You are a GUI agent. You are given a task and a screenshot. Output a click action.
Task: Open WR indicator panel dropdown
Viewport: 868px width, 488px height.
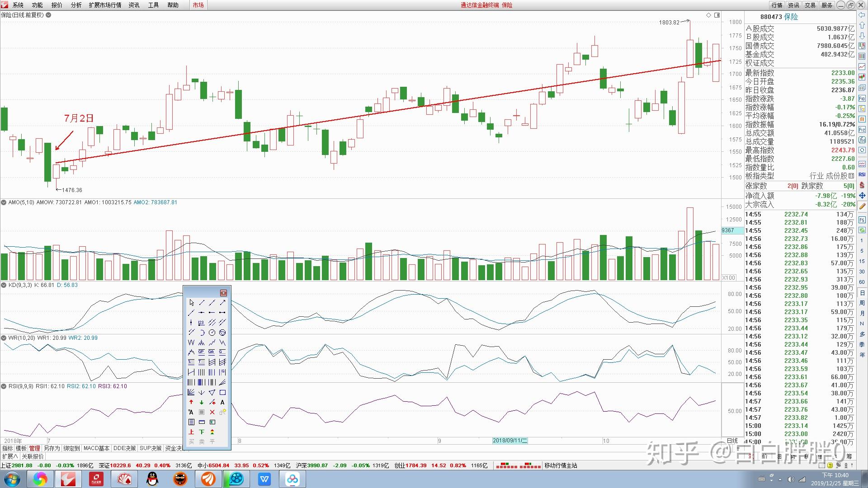click(x=4, y=338)
